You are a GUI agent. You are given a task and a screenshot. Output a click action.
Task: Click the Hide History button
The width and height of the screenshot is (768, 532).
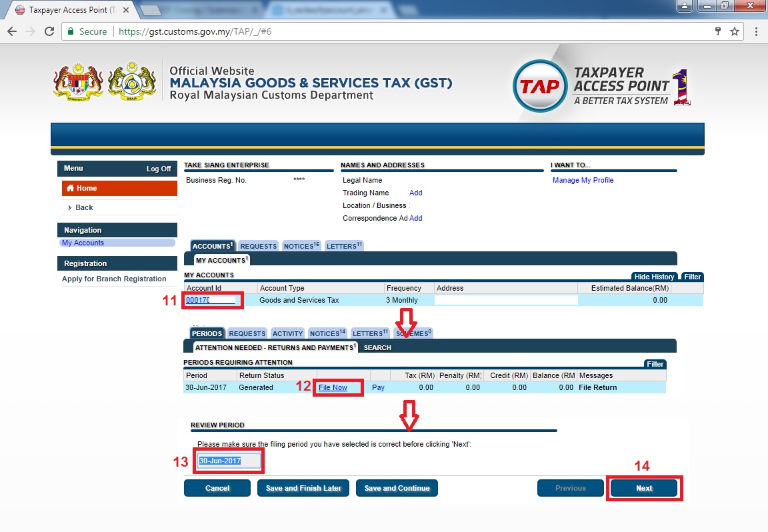[x=654, y=277]
